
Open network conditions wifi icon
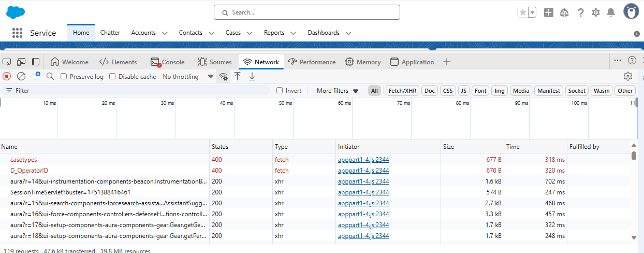click(x=223, y=76)
